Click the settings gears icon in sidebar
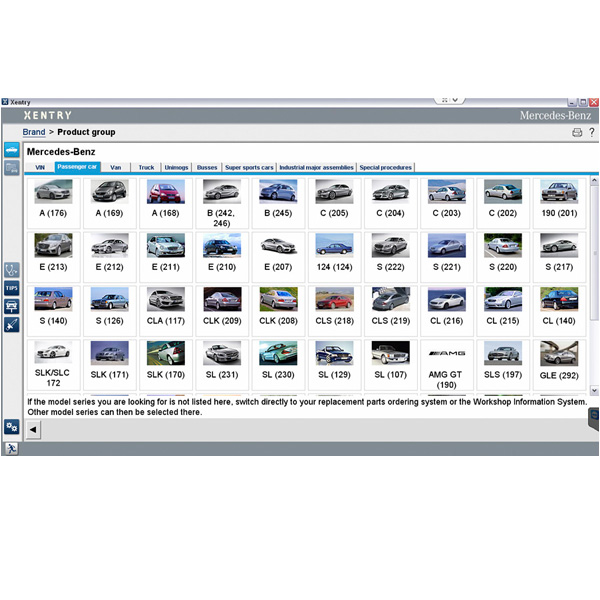Image resolution: width=600 pixels, height=600 pixels. click(x=12, y=426)
